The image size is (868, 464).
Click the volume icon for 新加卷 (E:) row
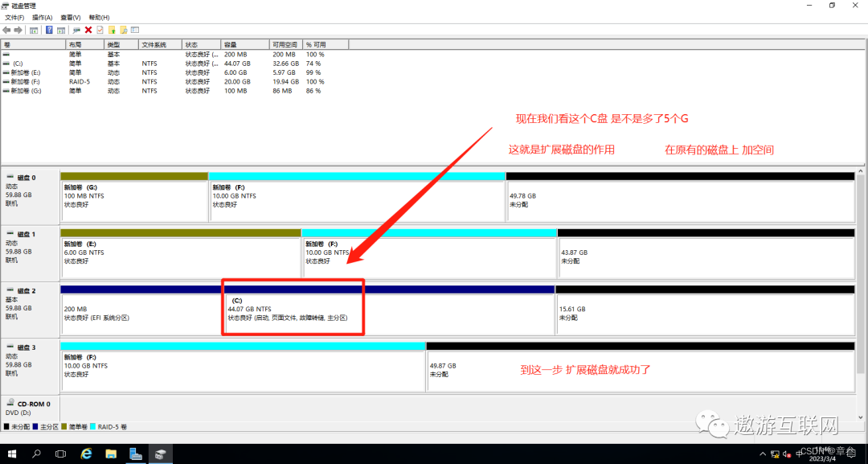click(x=6, y=72)
